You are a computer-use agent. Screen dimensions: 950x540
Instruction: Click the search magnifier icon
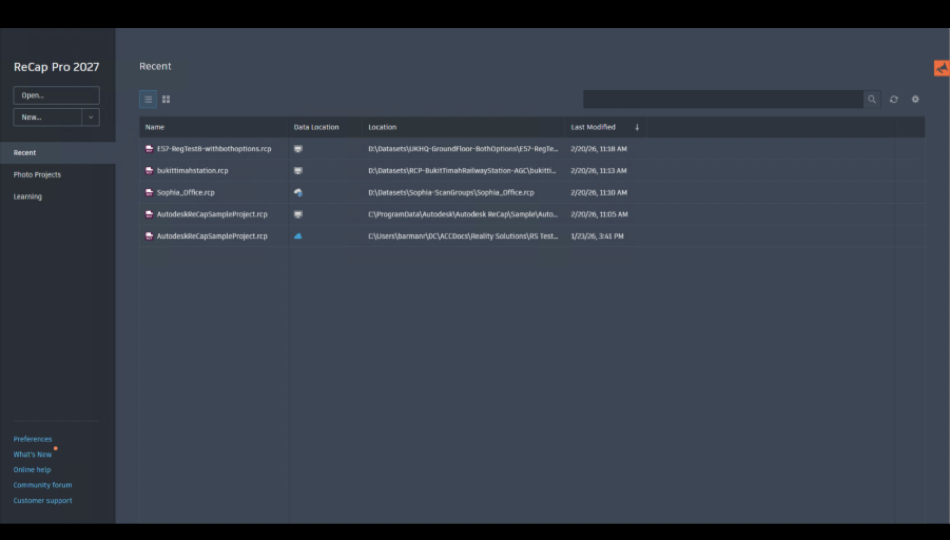[871, 99]
